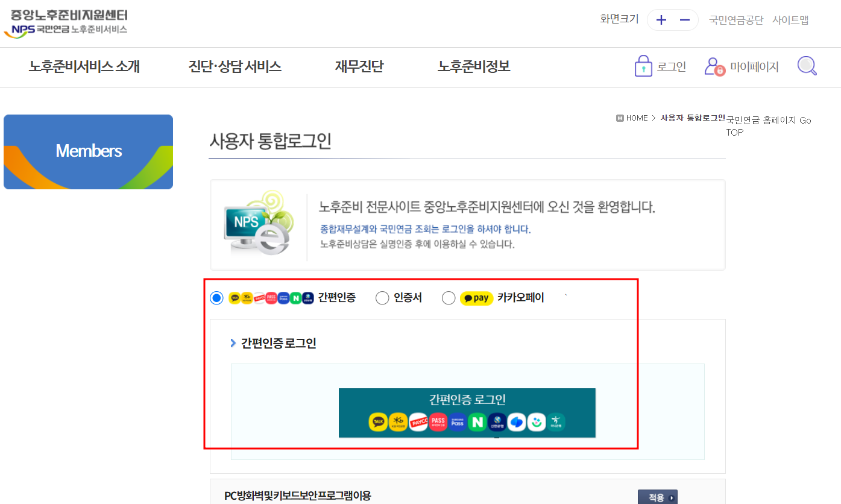Click red PASS icon in login banner
The image size is (841, 504).
click(x=438, y=422)
